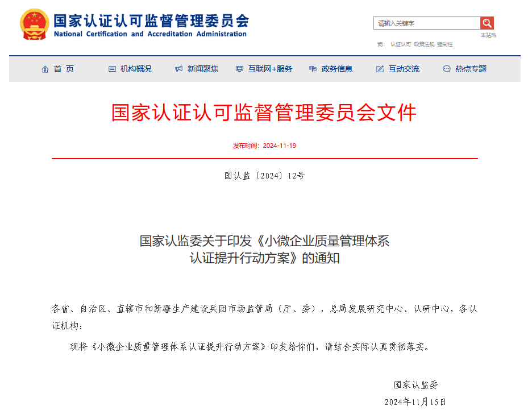
Task: Click the signature 国家认监委
Action: (x=415, y=385)
